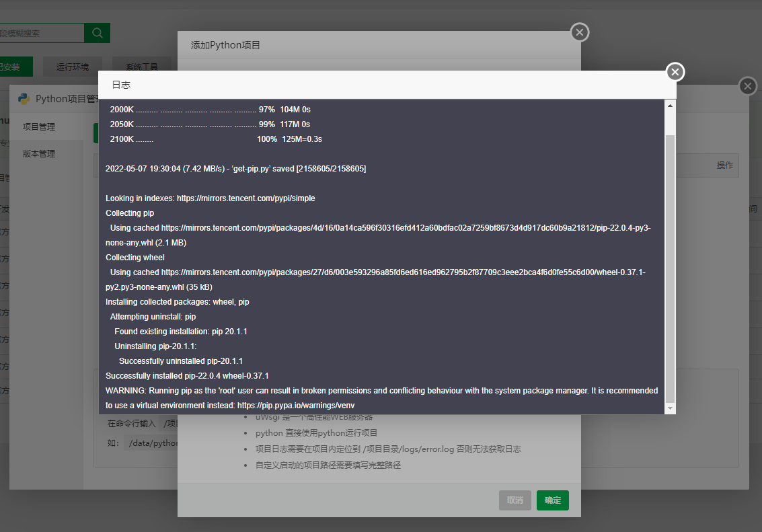Click the 'get-pip.py' saved log line
The image size is (762, 532).
(x=235, y=169)
